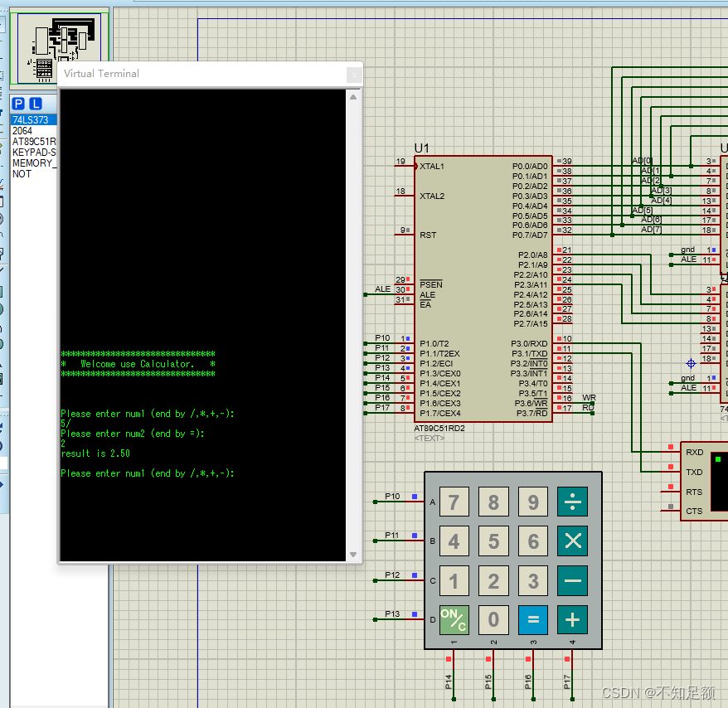Select 2064 in device list
The image size is (728, 708).
[x=34, y=131]
